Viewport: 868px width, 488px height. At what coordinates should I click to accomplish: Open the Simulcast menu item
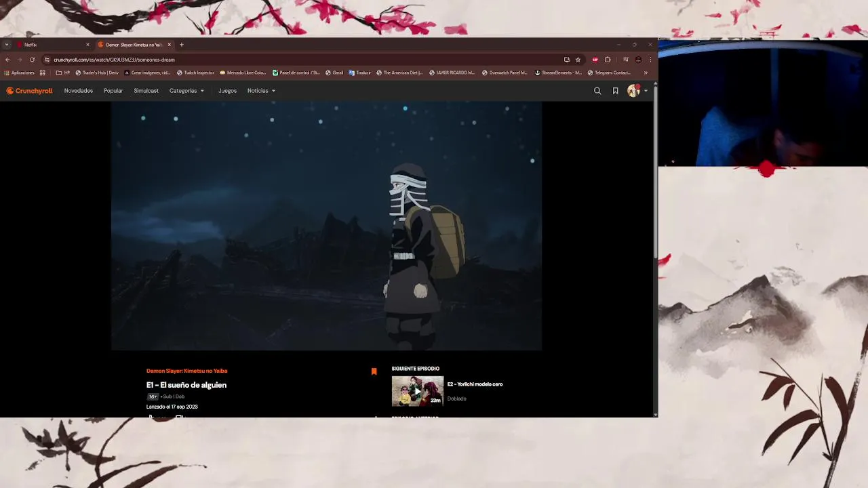[x=146, y=91]
